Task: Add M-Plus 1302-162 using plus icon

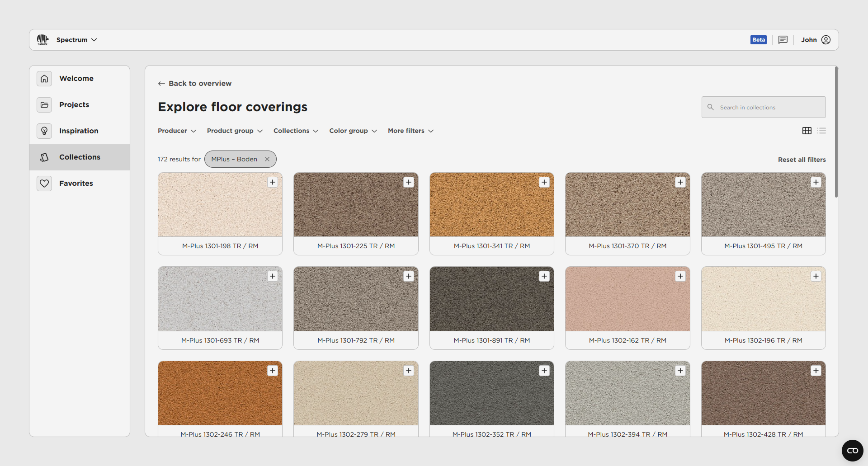Action: click(680, 276)
